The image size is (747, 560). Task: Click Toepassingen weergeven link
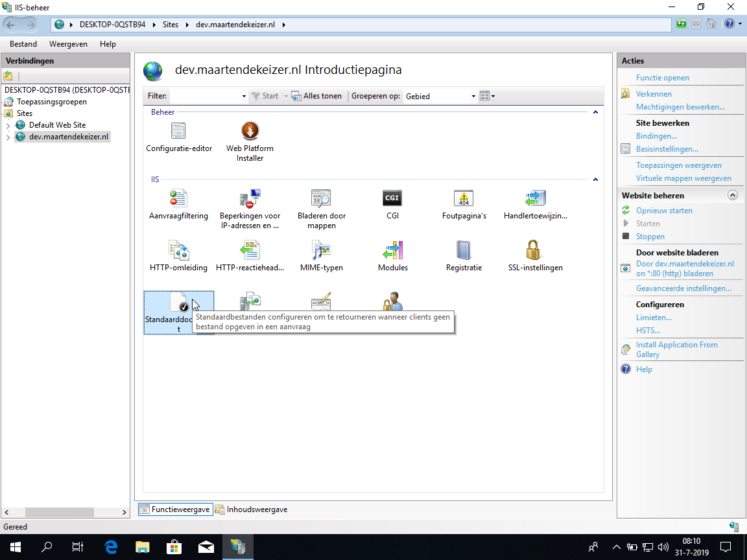[x=678, y=165]
